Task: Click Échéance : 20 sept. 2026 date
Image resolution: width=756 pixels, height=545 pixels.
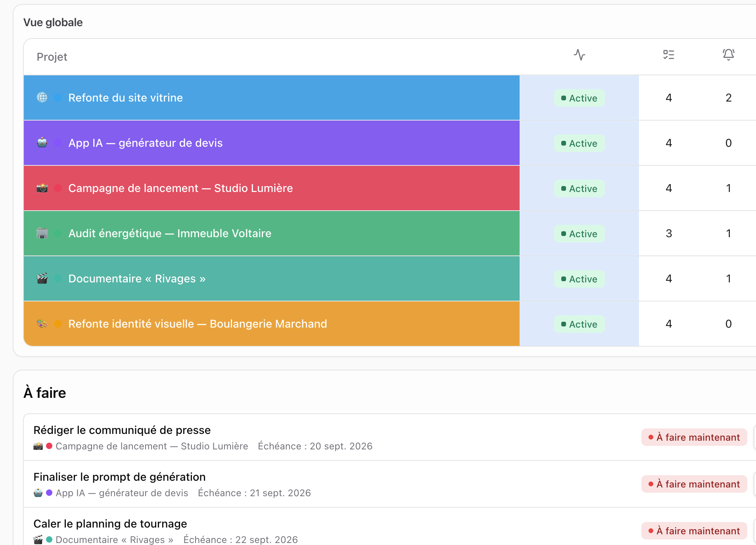Action: click(315, 446)
